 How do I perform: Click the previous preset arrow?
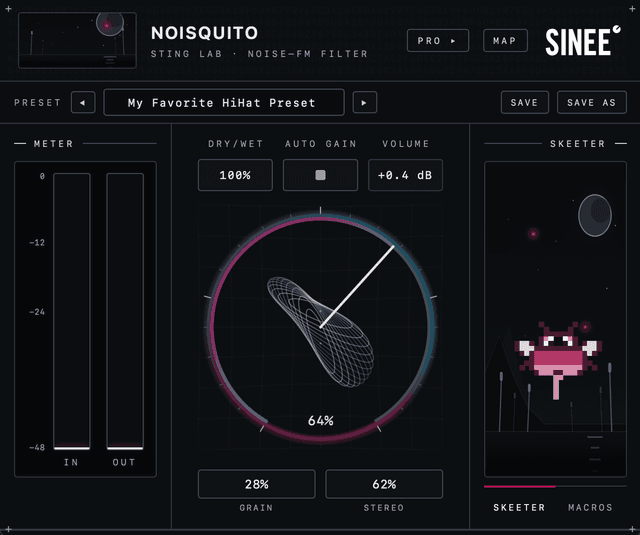point(83,102)
